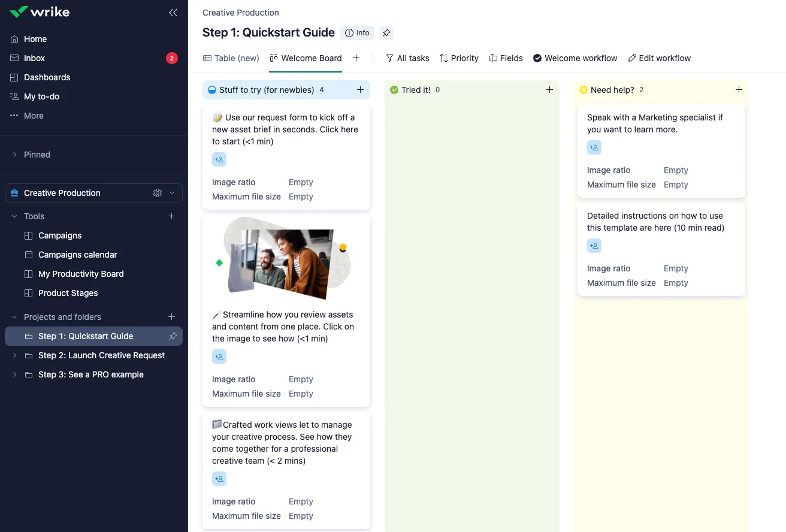Image resolution: width=786 pixels, height=532 pixels.
Task: Click add-assignee icon on Marketing specialist card
Action: [594, 147]
